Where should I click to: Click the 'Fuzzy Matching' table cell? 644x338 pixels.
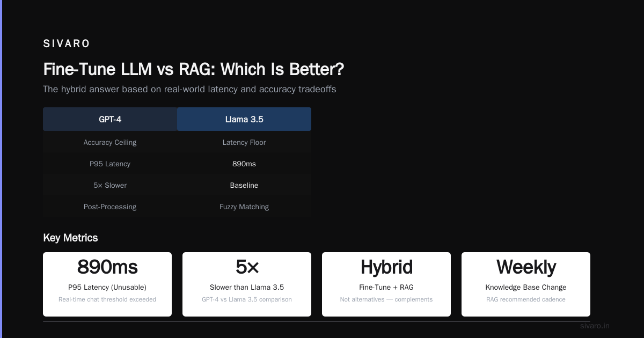244,207
